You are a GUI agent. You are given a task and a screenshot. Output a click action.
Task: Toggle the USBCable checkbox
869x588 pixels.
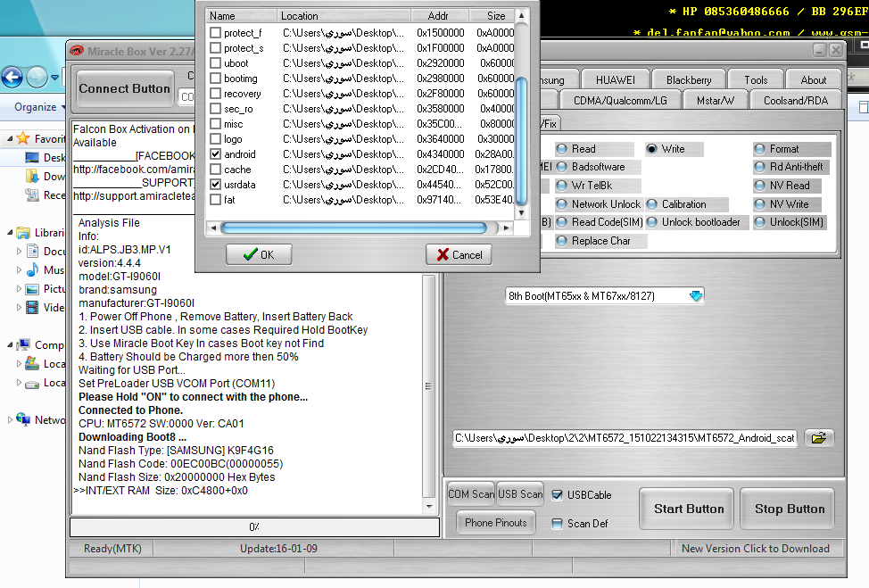pos(557,495)
